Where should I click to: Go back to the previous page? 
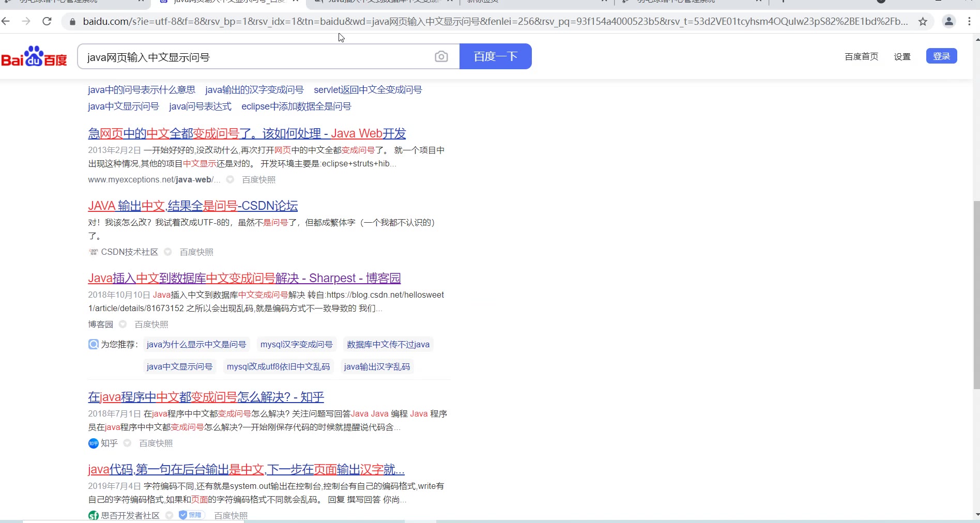click(6, 21)
